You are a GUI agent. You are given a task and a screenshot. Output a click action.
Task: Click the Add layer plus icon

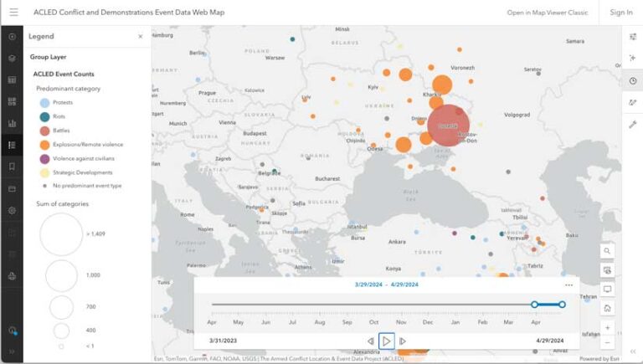click(12, 37)
